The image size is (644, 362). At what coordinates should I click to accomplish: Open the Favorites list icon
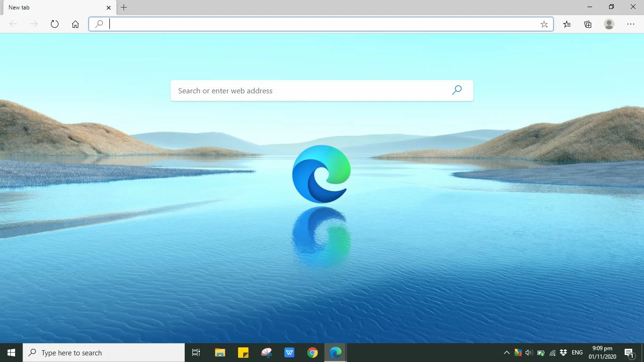tap(567, 24)
